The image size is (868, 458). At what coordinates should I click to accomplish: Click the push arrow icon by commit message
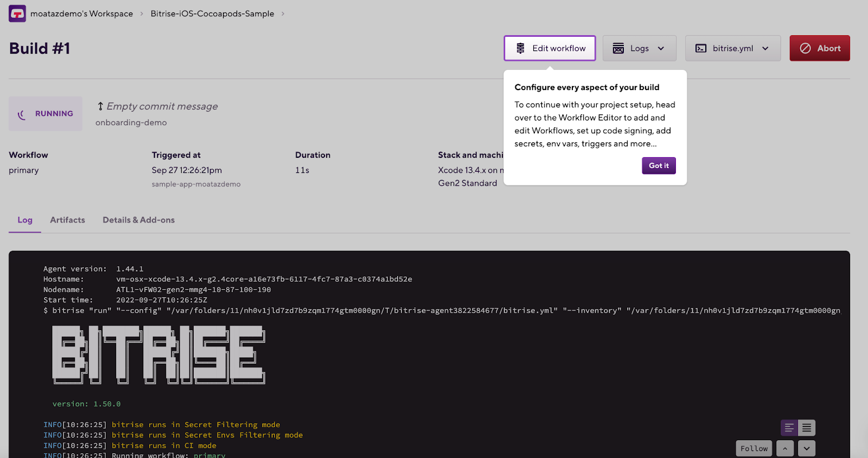coord(100,106)
